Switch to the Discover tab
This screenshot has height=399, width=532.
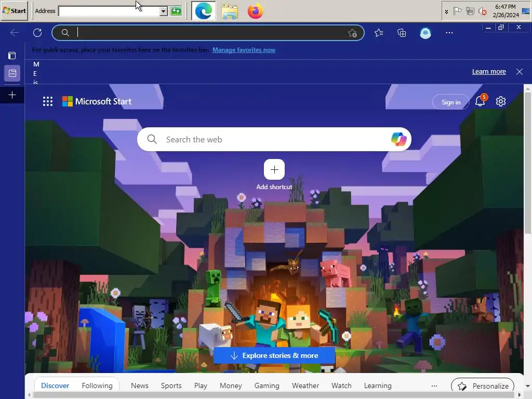pyautogui.click(x=55, y=386)
